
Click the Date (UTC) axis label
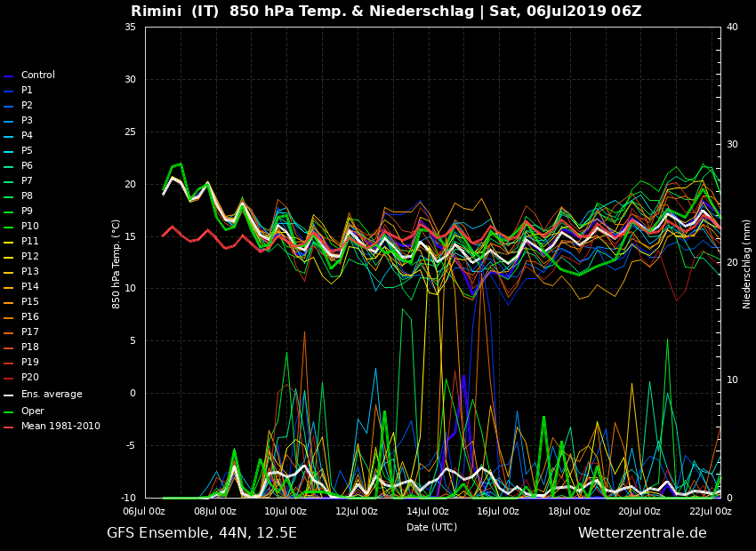click(431, 527)
